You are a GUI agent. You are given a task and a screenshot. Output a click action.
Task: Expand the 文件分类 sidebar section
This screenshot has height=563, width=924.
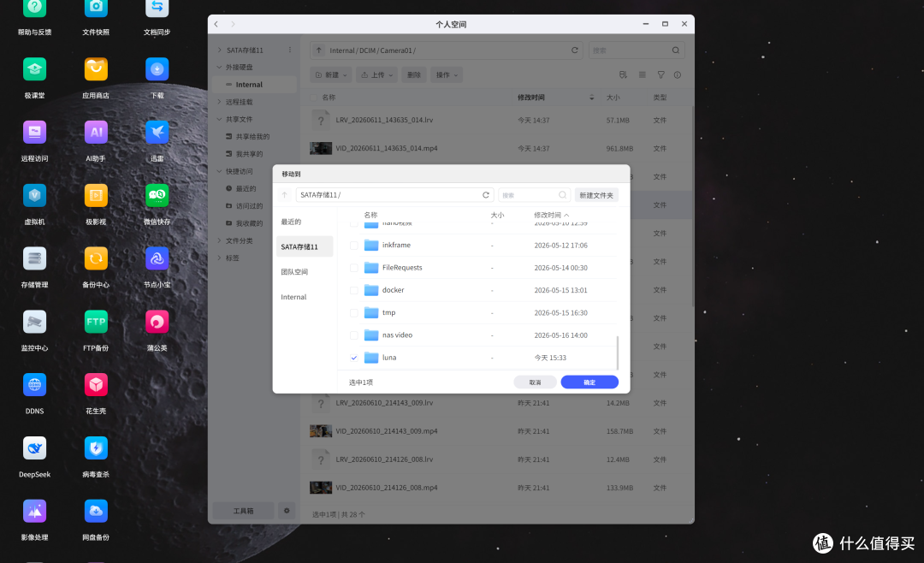click(219, 240)
